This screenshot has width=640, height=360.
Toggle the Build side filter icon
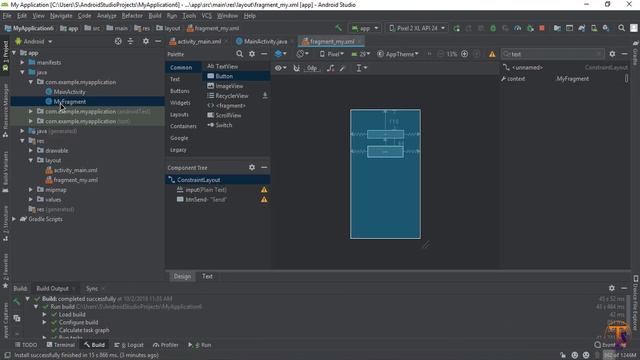tap(17, 318)
